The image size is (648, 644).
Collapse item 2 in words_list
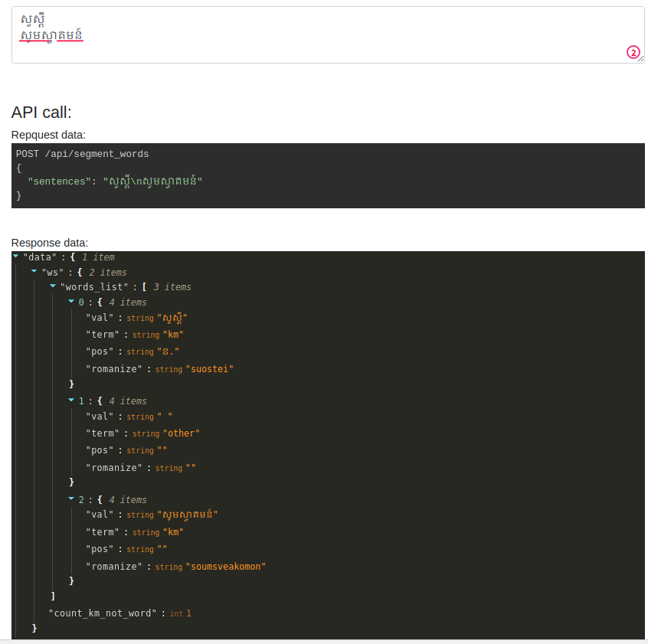click(71, 499)
